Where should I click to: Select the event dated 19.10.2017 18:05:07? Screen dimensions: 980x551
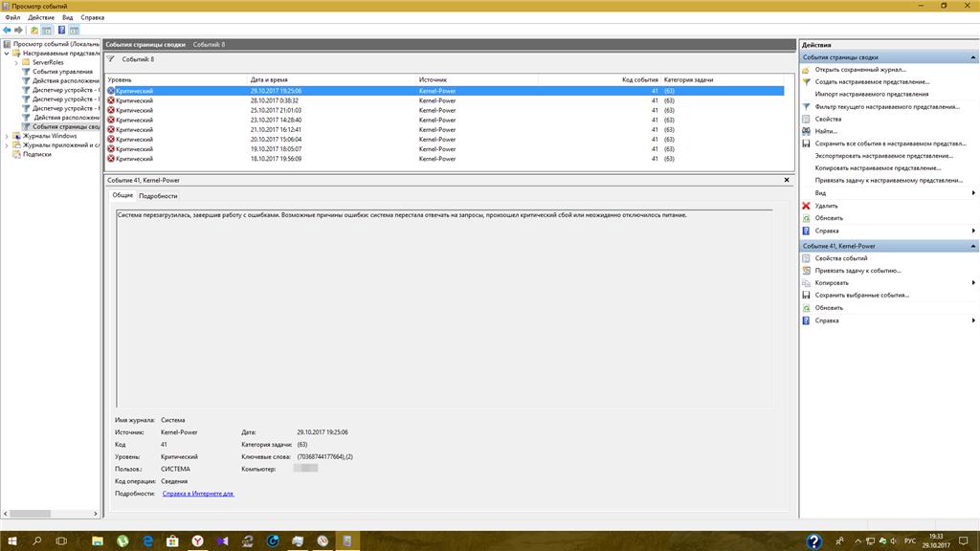pos(445,149)
